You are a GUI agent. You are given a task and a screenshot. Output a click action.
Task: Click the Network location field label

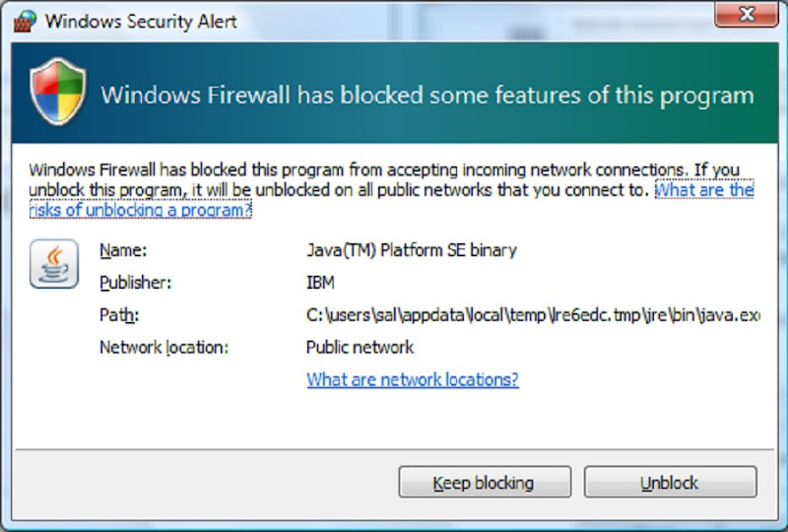pyautogui.click(x=164, y=347)
